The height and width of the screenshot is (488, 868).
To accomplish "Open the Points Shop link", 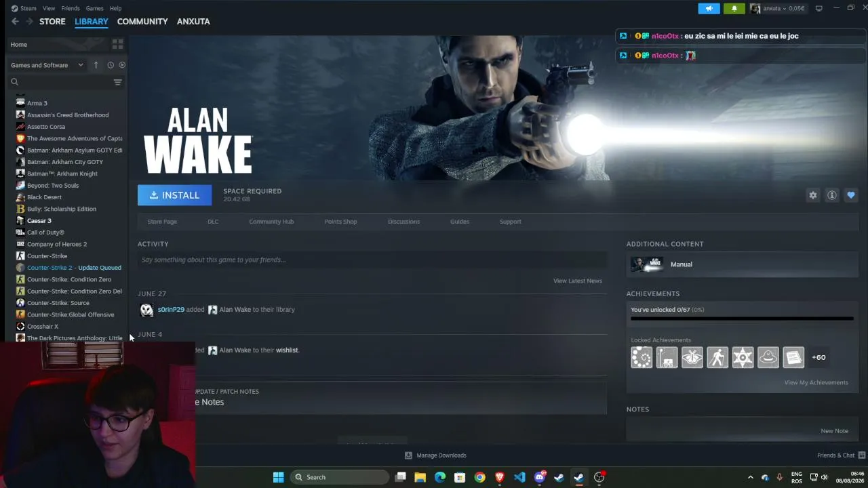I will pos(340,222).
